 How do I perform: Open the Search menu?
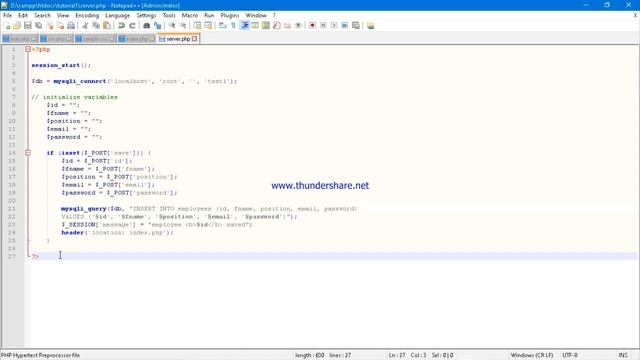tap(42, 15)
